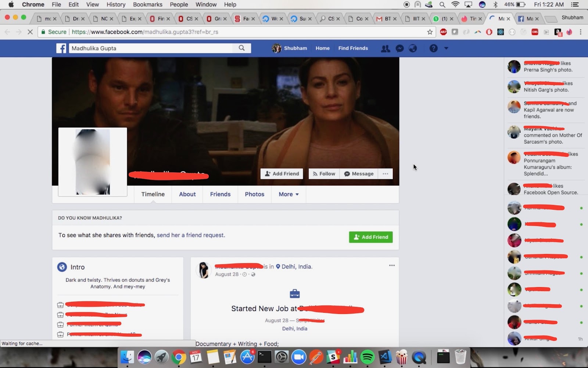Open the About tab
This screenshot has height=368, width=588.
click(x=187, y=194)
